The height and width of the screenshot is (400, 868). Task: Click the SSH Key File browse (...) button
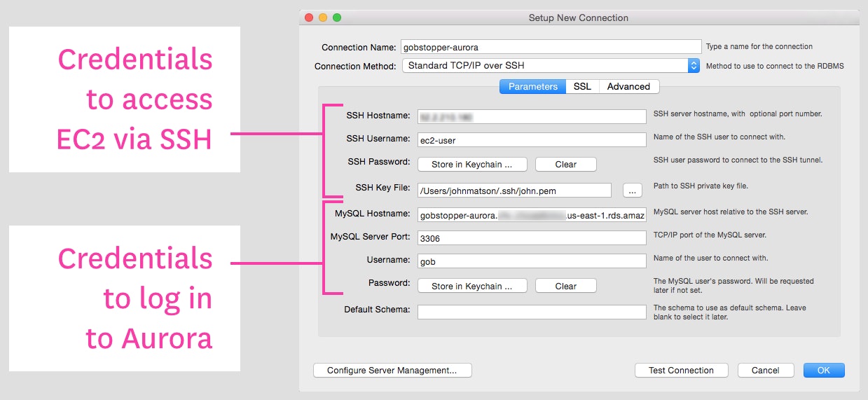631,190
